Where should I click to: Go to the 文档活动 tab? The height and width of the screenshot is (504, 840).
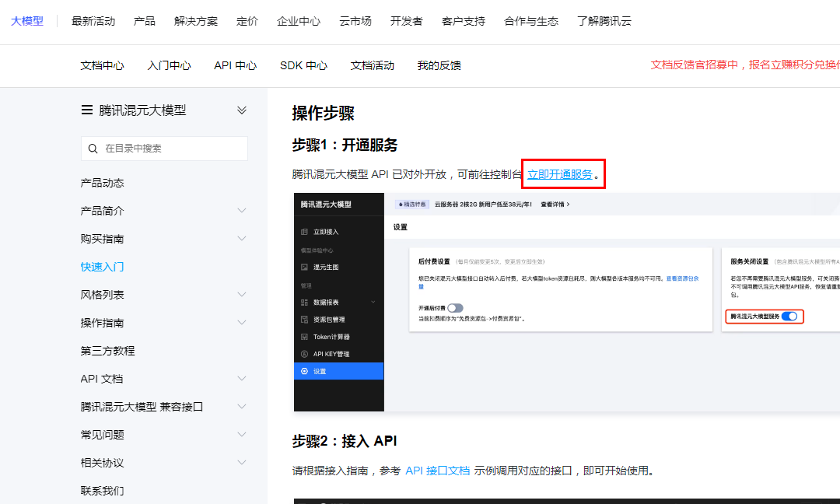[373, 65]
